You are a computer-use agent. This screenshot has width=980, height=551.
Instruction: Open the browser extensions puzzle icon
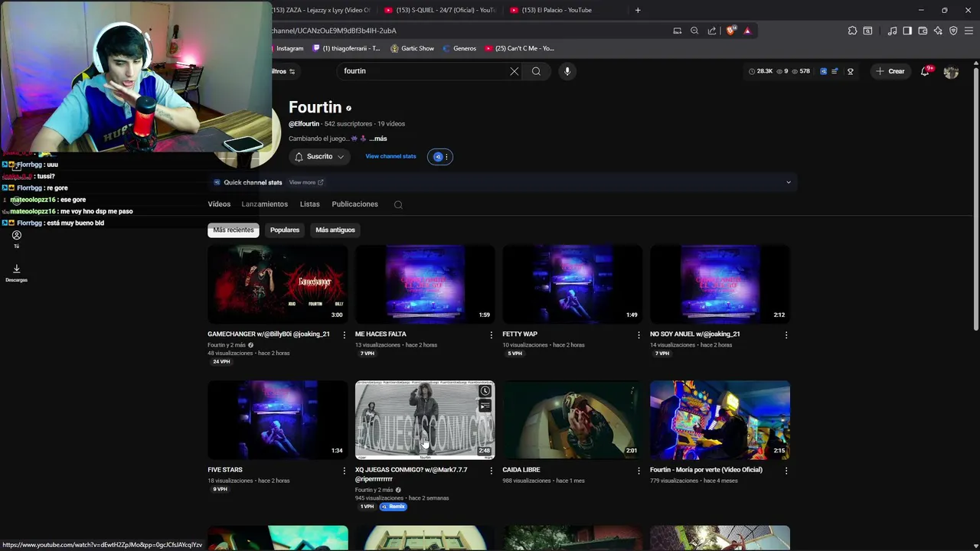pyautogui.click(x=852, y=31)
